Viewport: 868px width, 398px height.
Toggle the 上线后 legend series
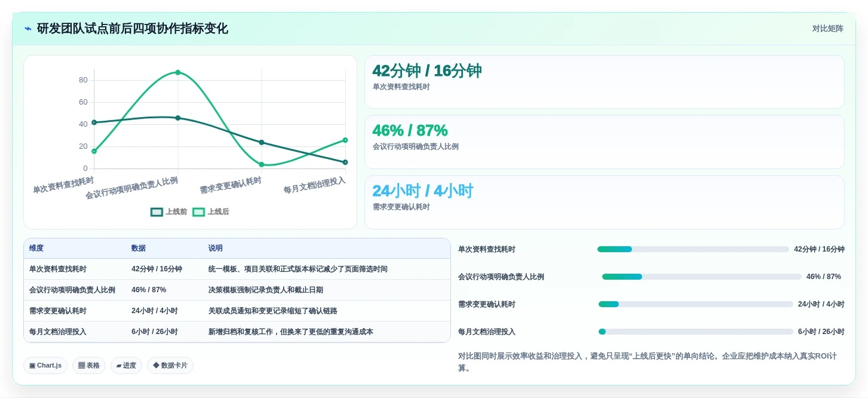(211, 212)
